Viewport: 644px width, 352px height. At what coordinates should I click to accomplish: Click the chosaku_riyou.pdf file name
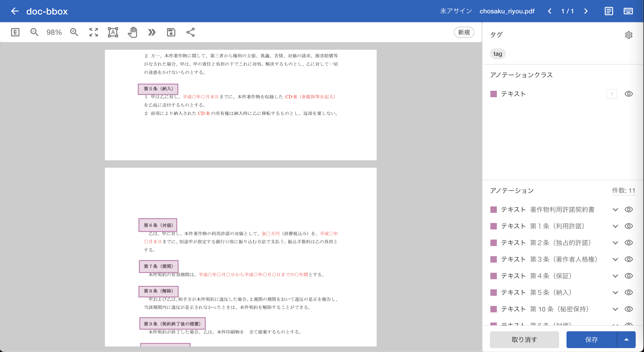(507, 11)
